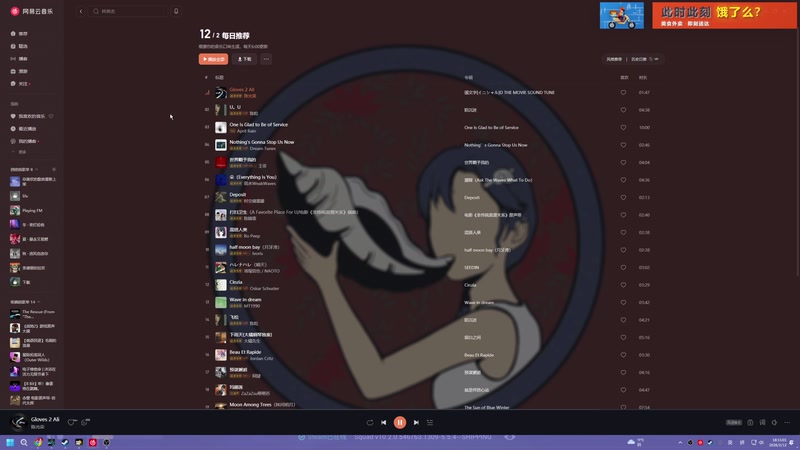Open lyrics display icon in player bar
Screen dimensions: 800x450
762,422
